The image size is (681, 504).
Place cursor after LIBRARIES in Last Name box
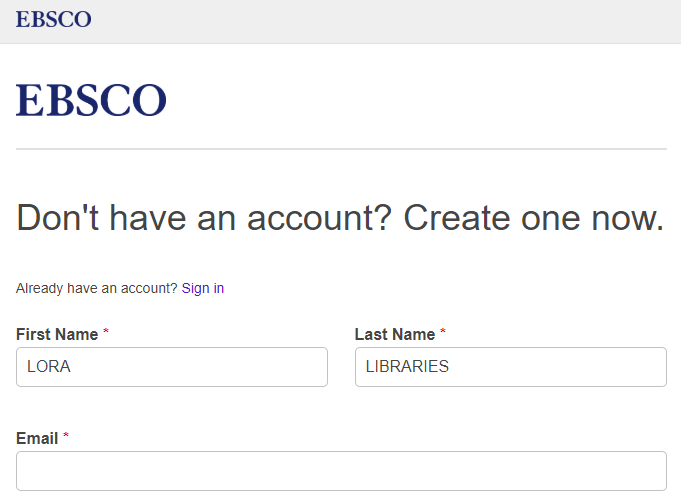pyautogui.click(x=452, y=367)
